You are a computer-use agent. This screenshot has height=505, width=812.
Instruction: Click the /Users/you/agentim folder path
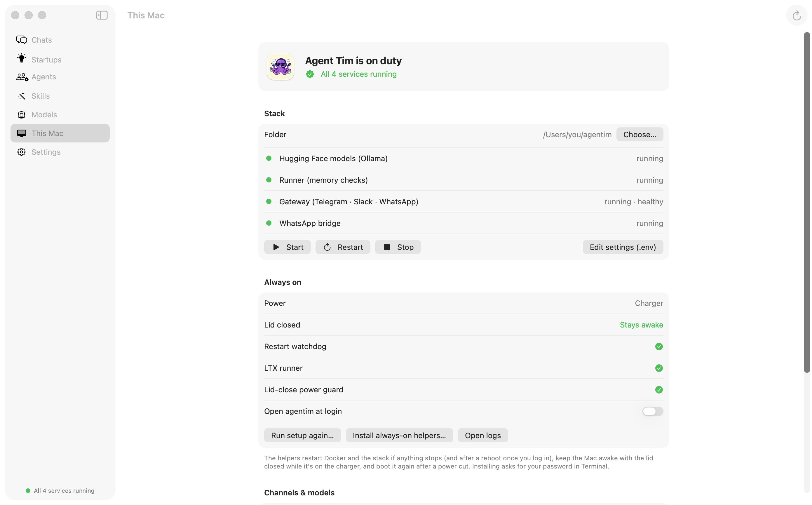577,134
